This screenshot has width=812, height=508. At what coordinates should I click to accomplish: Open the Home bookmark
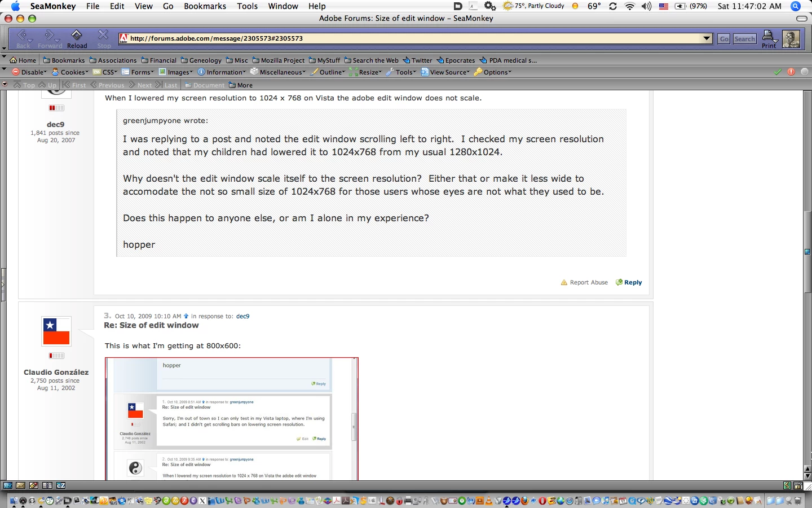23,60
